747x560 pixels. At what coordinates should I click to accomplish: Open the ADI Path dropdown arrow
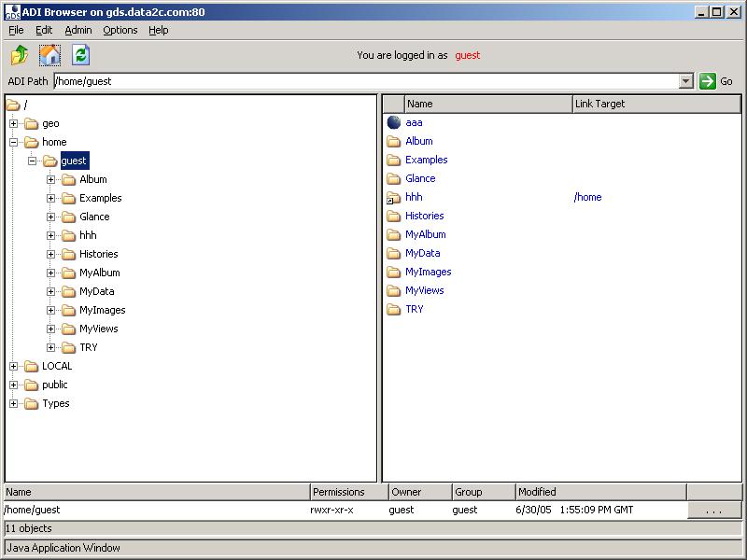point(686,81)
